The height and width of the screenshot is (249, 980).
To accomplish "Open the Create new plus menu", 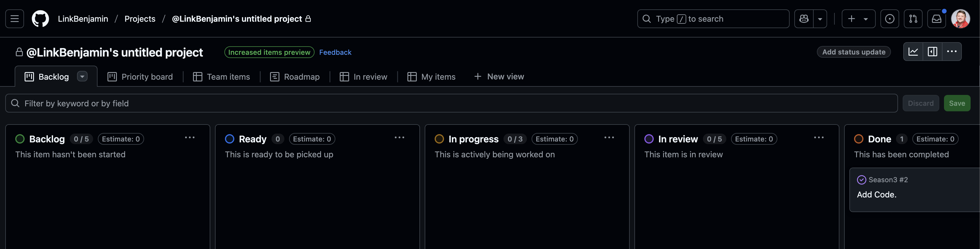I will [x=858, y=19].
